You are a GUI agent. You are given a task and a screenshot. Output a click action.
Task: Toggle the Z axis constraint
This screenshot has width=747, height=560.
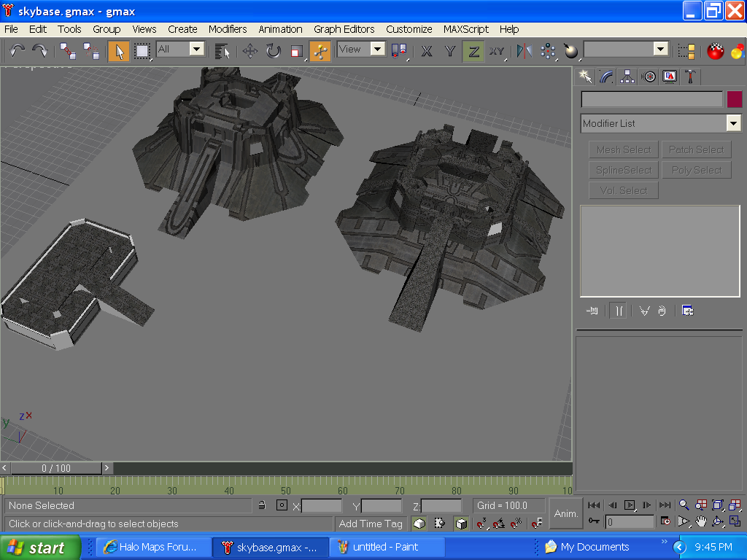click(x=473, y=51)
